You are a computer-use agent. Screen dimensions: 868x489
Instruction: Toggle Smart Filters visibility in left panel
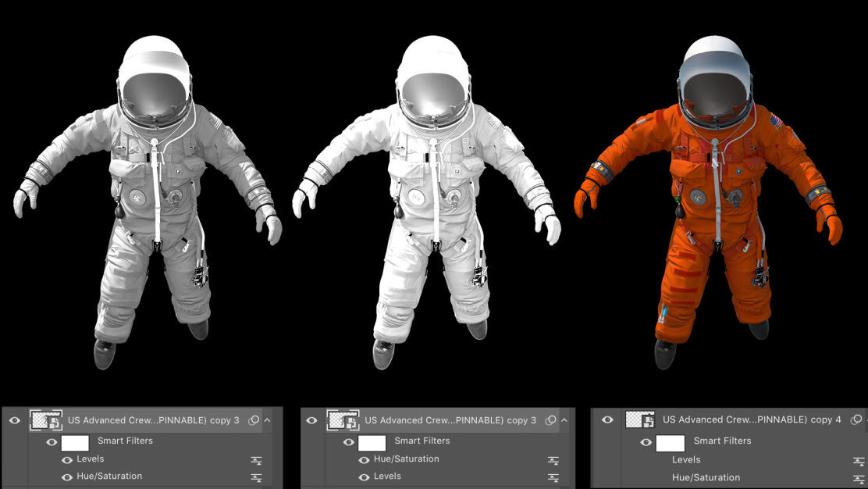click(x=52, y=442)
